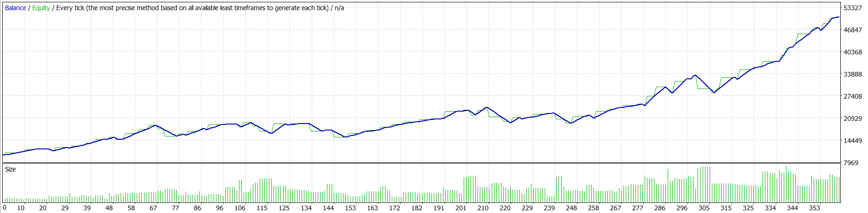868x213 pixels.
Task: Click x-axis label 286
Action: [x=660, y=208]
